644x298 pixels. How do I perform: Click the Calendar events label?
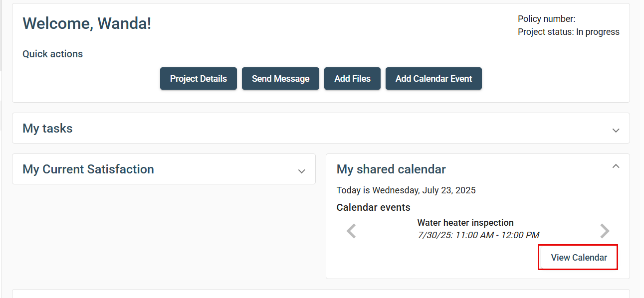[x=374, y=207]
